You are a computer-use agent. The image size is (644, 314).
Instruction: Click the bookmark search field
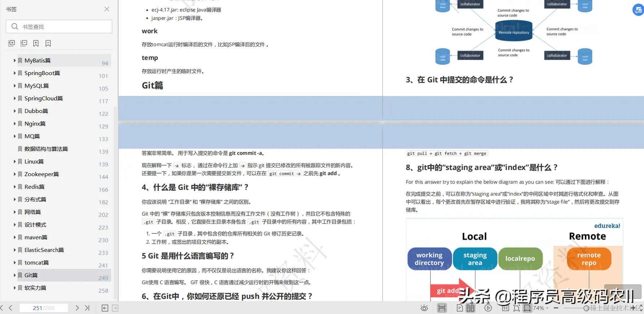(59, 27)
